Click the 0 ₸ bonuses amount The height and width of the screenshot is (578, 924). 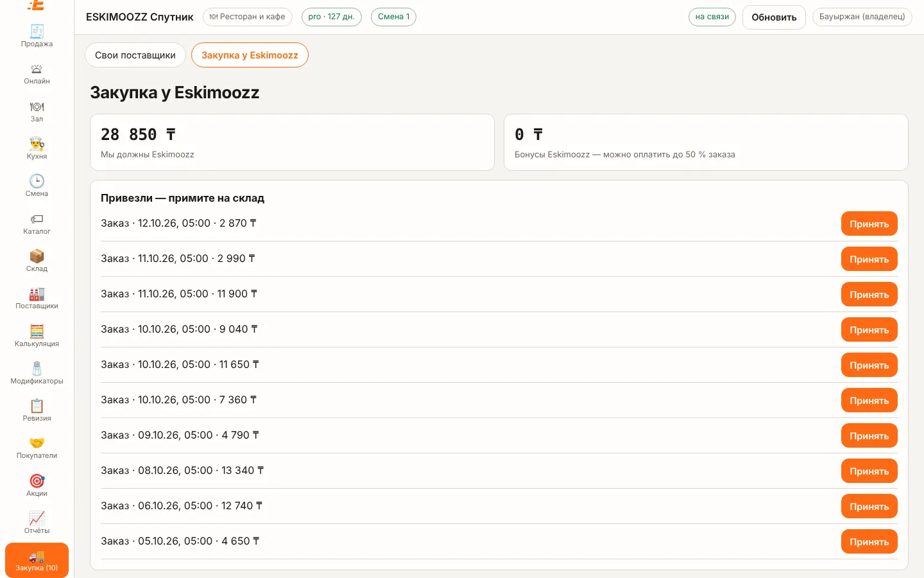pos(529,134)
